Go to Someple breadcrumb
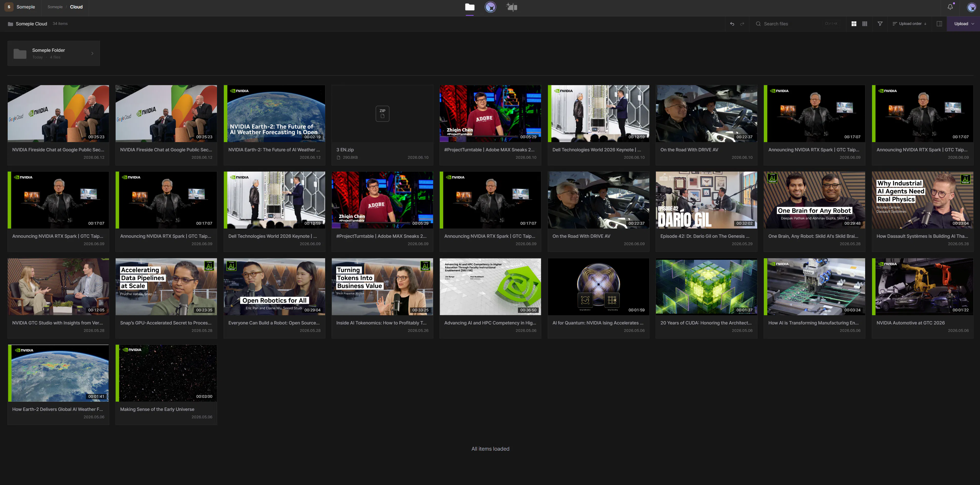980x485 pixels. [55, 7]
